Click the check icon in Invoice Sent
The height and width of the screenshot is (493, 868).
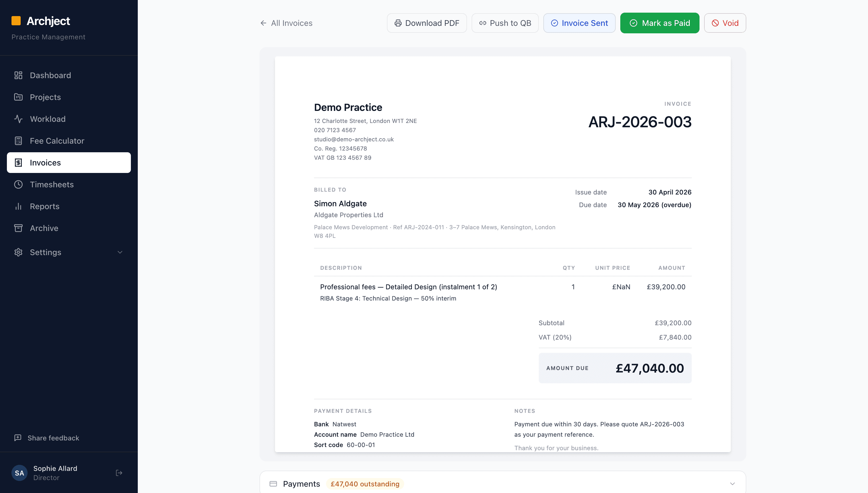point(555,23)
